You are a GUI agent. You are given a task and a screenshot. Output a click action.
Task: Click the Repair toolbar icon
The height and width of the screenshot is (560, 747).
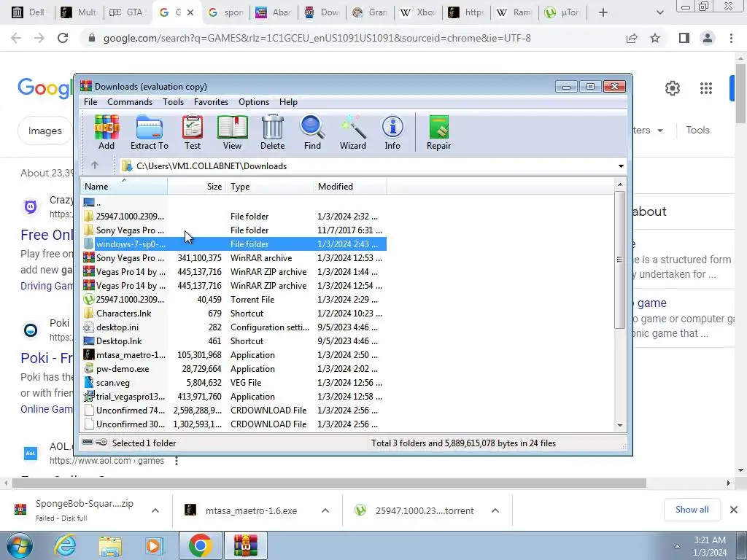click(x=438, y=133)
